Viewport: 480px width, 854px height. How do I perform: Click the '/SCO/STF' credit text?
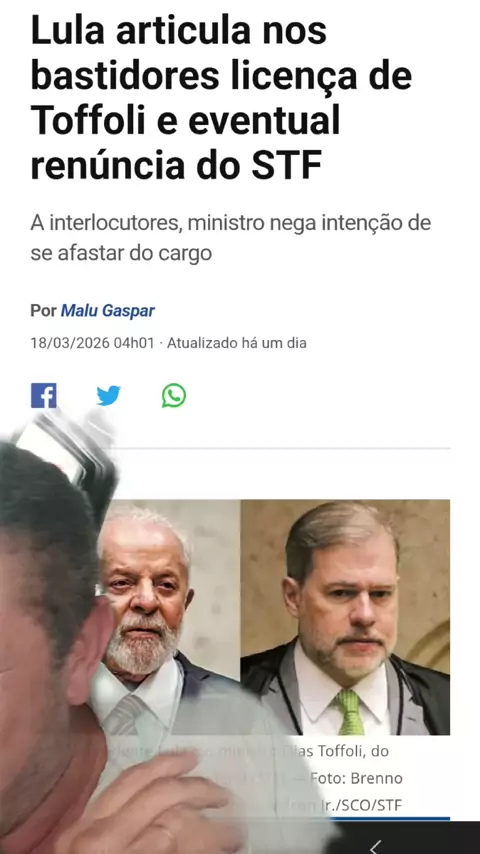(x=367, y=806)
